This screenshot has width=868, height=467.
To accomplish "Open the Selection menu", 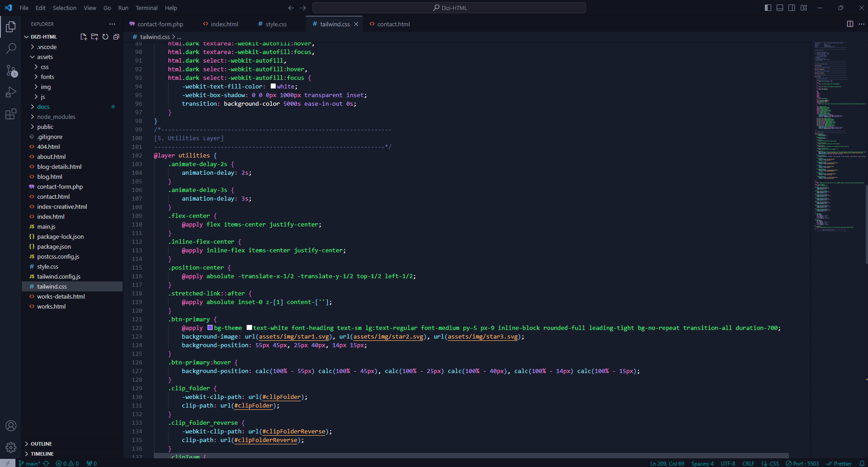I will pyautogui.click(x=64, y=8).
